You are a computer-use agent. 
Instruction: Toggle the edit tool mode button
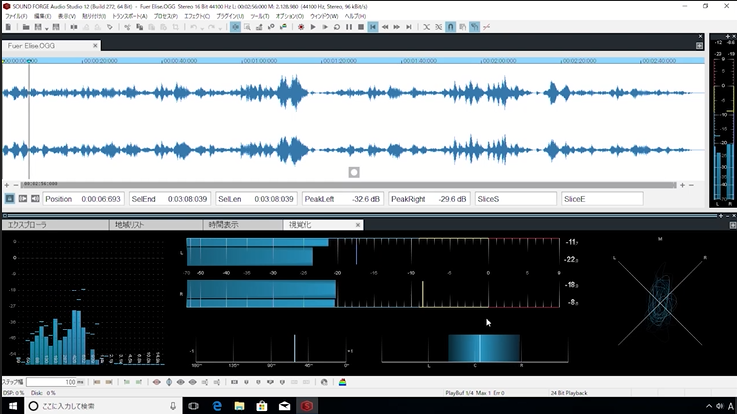(x=235, y=27)
